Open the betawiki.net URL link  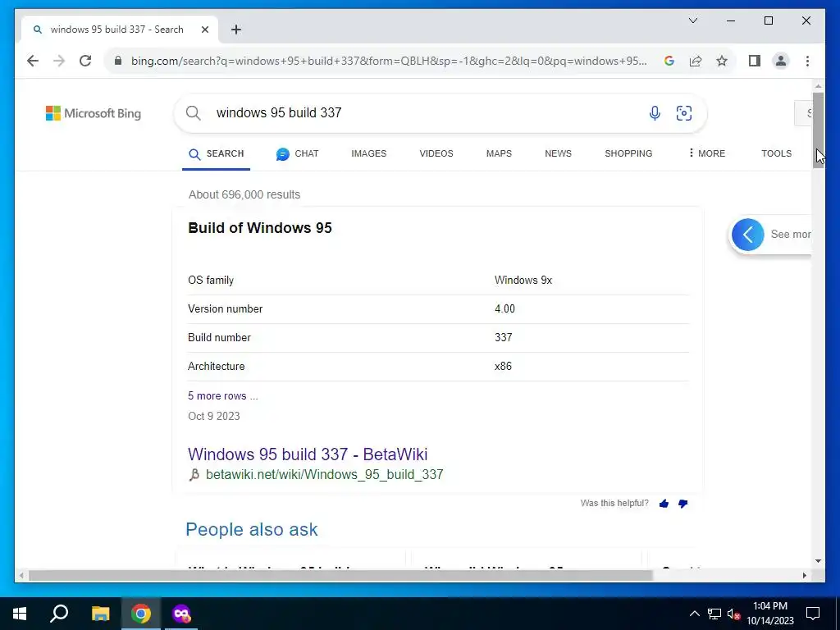point(324,475)
